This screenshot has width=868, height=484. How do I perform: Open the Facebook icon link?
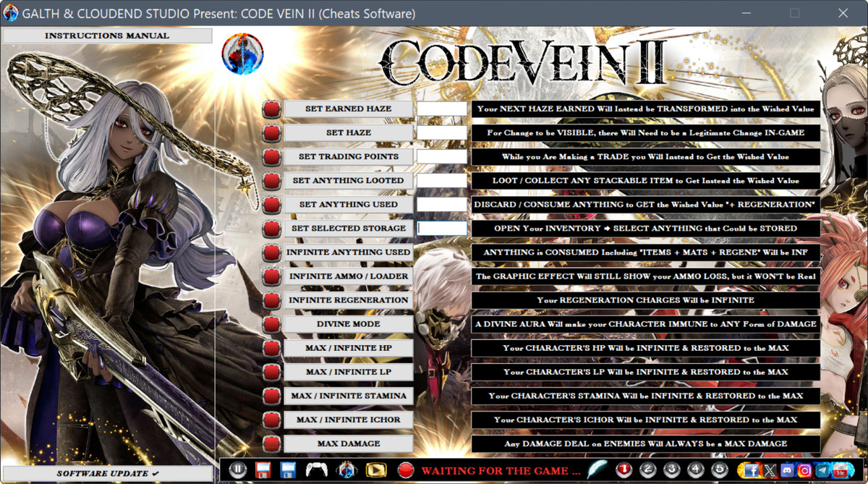pos(752,470)
